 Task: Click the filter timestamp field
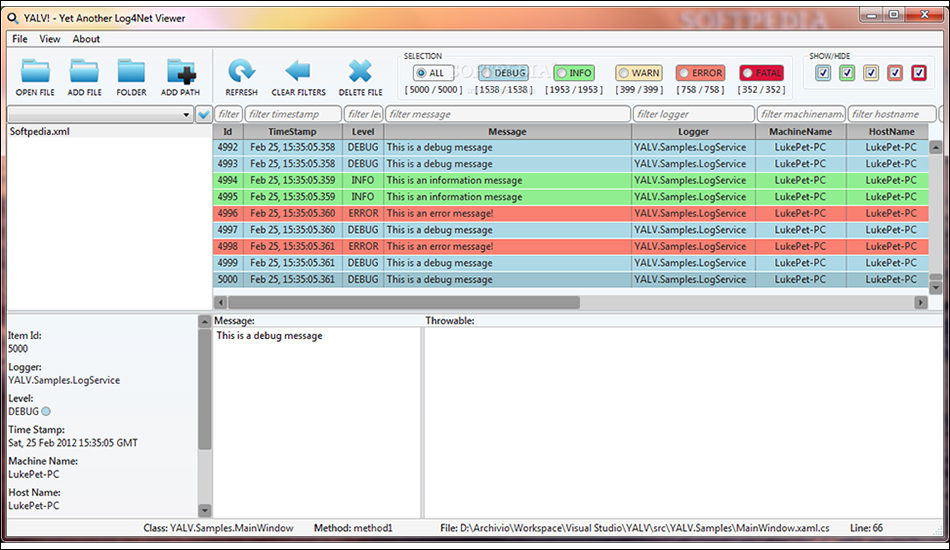point(293,114)
